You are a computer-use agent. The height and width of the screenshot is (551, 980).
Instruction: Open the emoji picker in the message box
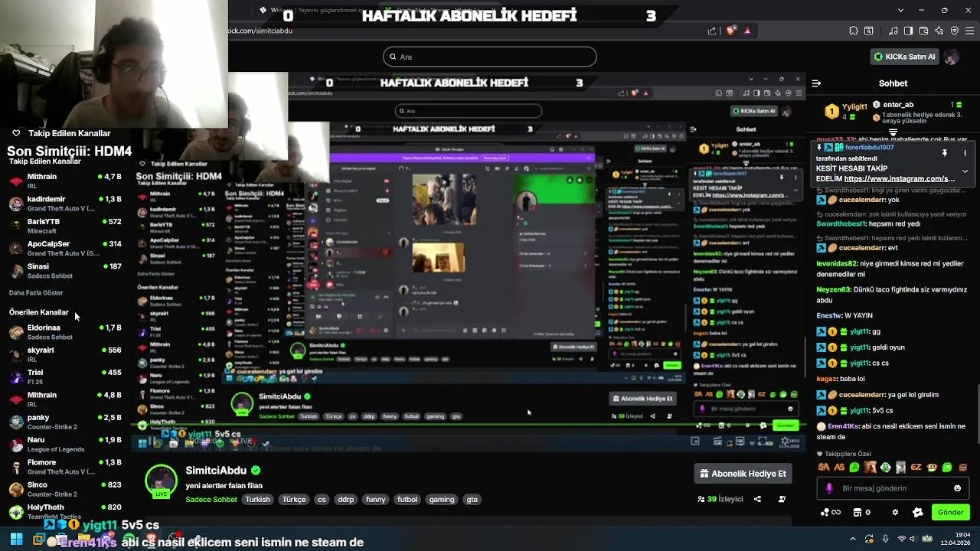tap(957, 488)
